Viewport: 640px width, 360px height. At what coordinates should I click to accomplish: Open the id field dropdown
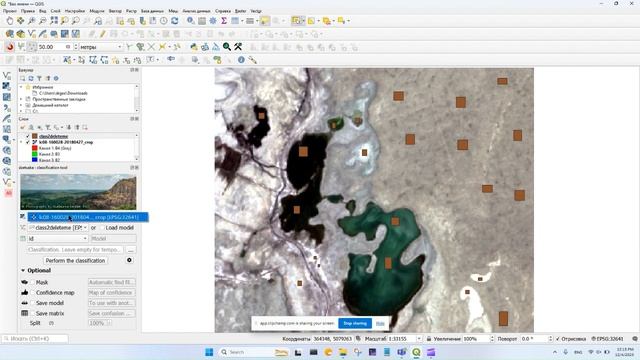tap(58, 238)
